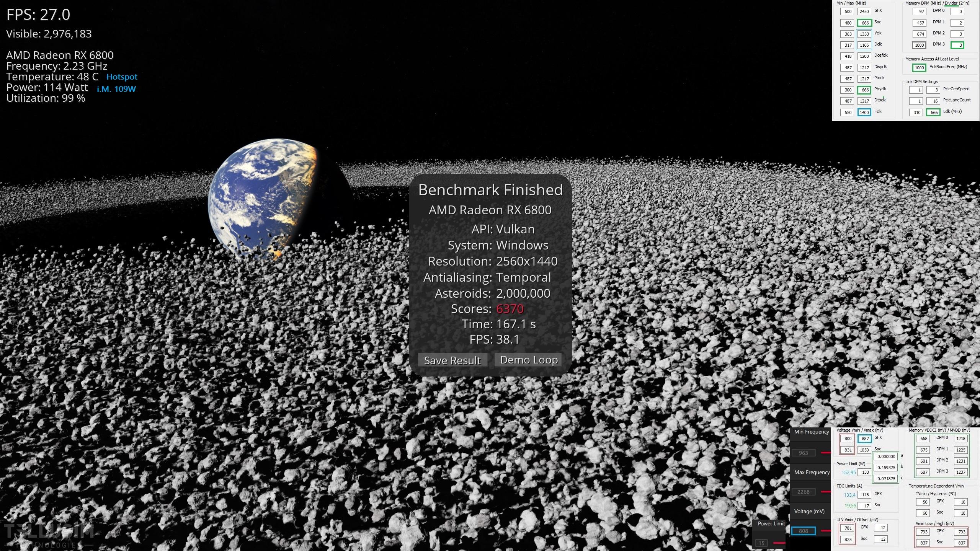Viewport: 980px width, 551px height.
Task: Click the Max Frequency red slider
Action: 826,492
